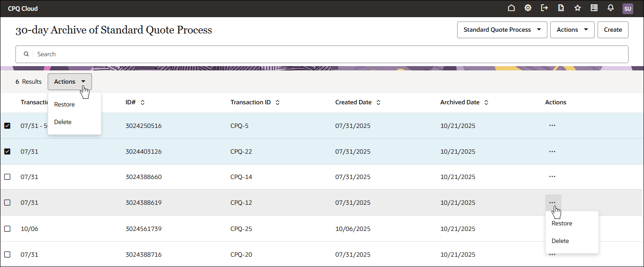Uncheck the checkbox for row CPQ-5
This screenshot has width=644, height=267.
(7, 126)
